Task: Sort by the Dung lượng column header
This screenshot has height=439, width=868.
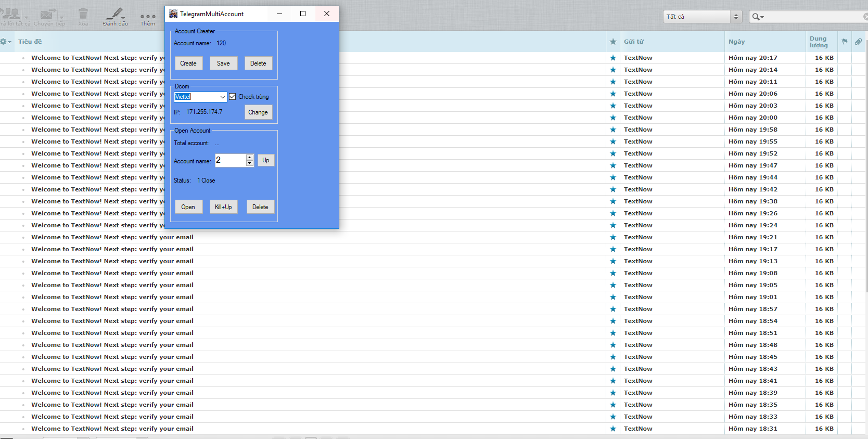Action: coord(819,42)
